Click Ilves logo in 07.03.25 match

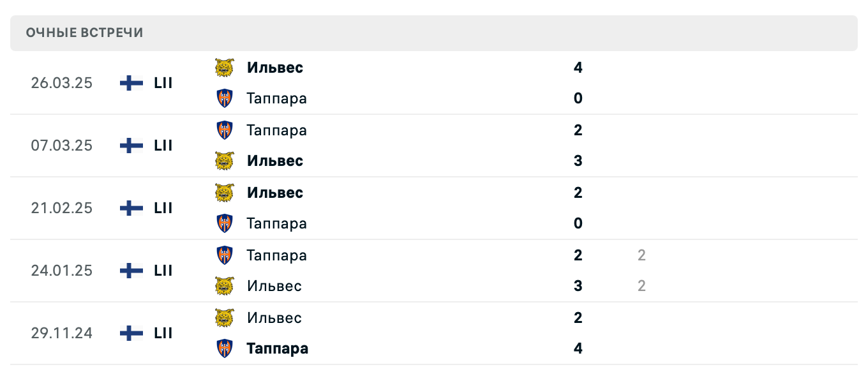click(x=224, y=161)
